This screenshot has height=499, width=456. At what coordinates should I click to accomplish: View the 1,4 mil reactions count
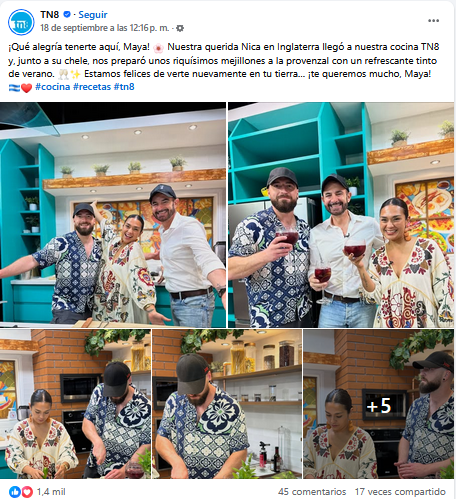point(51,492)
